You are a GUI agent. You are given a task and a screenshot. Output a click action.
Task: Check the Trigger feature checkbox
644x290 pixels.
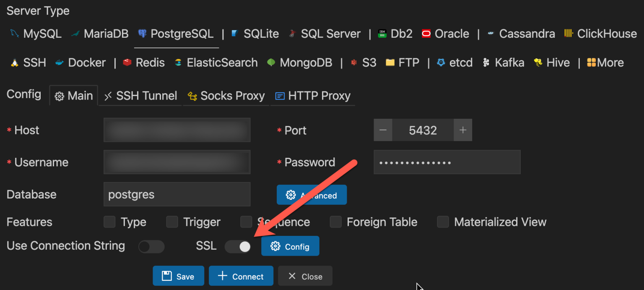[172, 222]
